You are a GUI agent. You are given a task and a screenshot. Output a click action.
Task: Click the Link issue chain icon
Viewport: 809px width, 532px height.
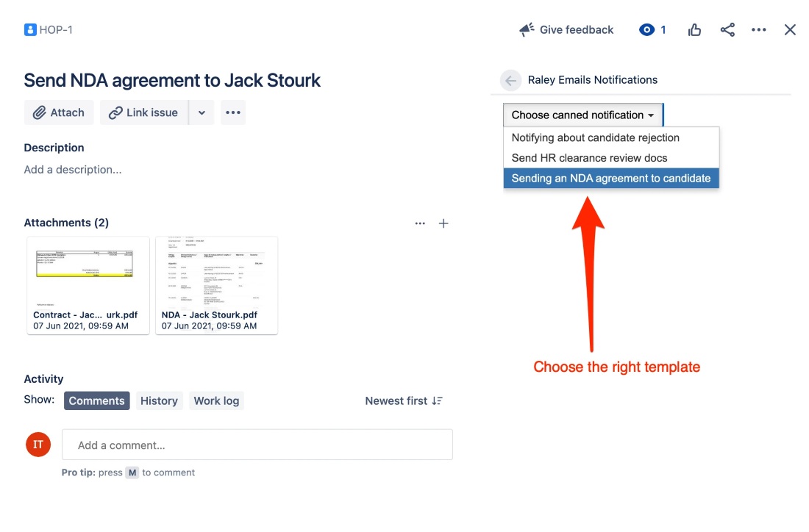point(115,112)
